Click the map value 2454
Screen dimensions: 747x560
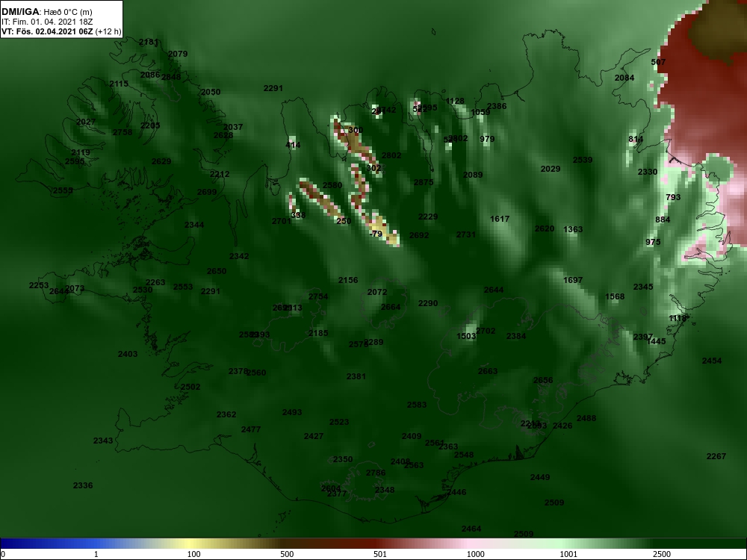click(x=712, y=361)
